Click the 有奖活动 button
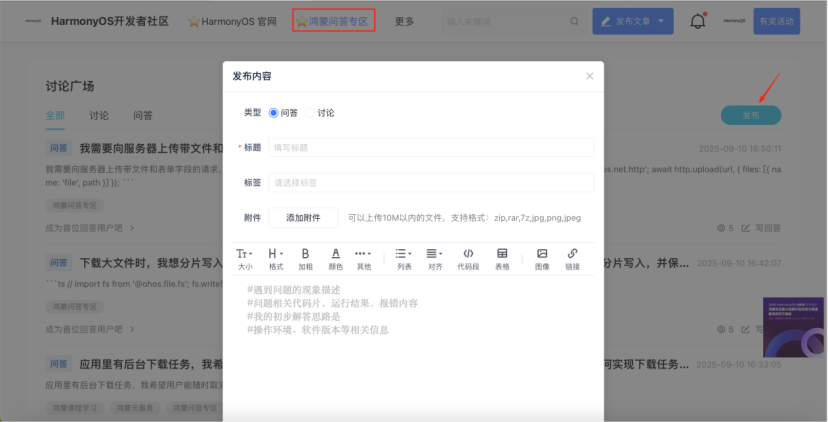This screenshot has width=828, height=422. click(776, 21)
